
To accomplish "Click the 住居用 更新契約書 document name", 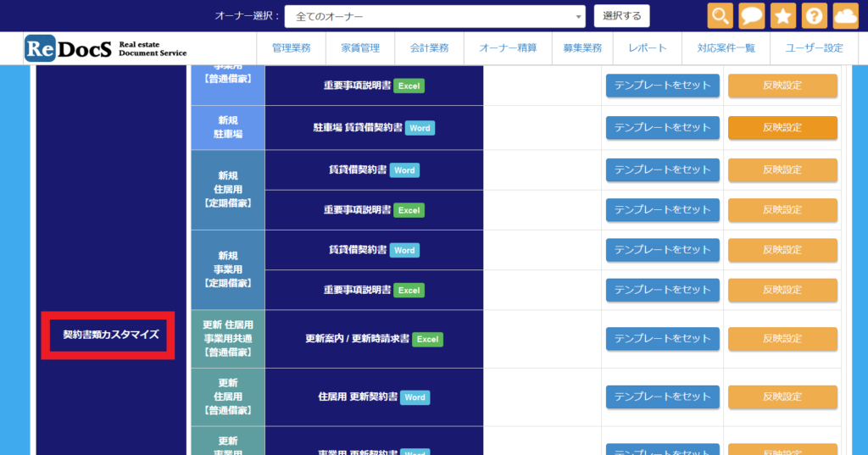I will click(358, 397).
